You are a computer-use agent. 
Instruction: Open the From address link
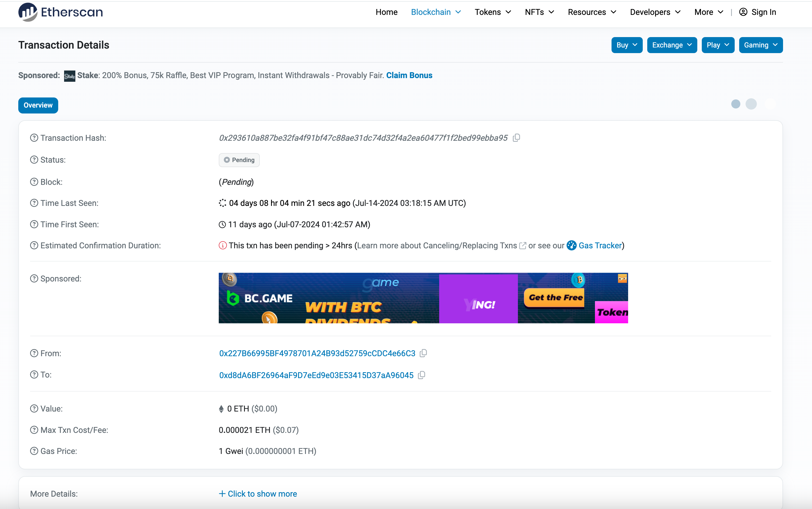(317, 353)
